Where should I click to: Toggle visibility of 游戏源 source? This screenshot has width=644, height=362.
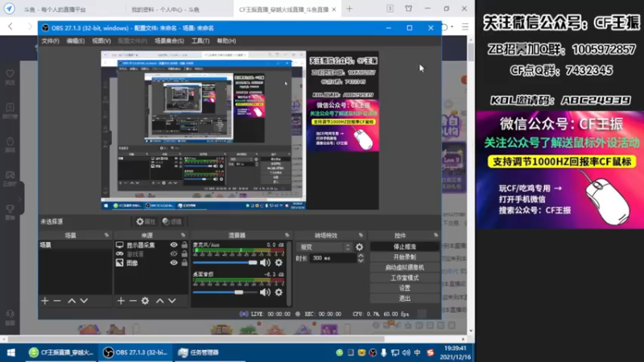coord(174,254)
